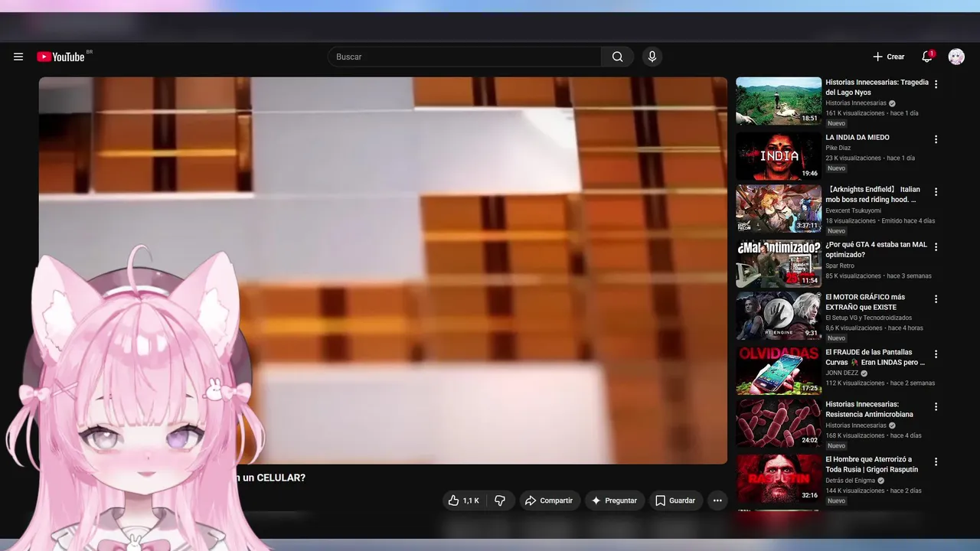Open options menu for Rasputín video
The image size is (980, 551).
[936, 461]
